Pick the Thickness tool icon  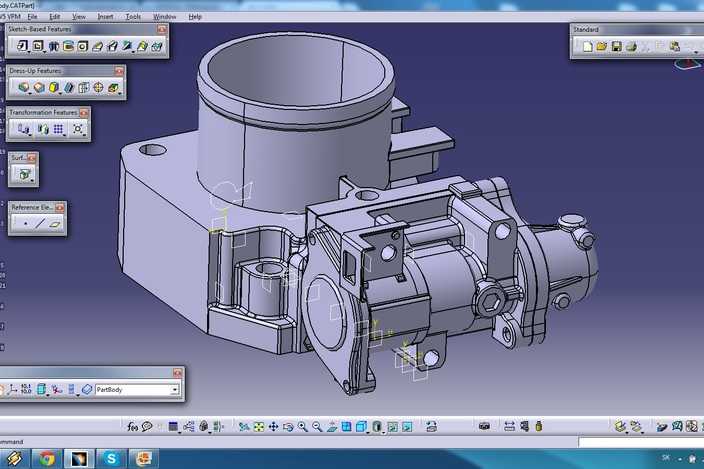[x=84, y=88]
